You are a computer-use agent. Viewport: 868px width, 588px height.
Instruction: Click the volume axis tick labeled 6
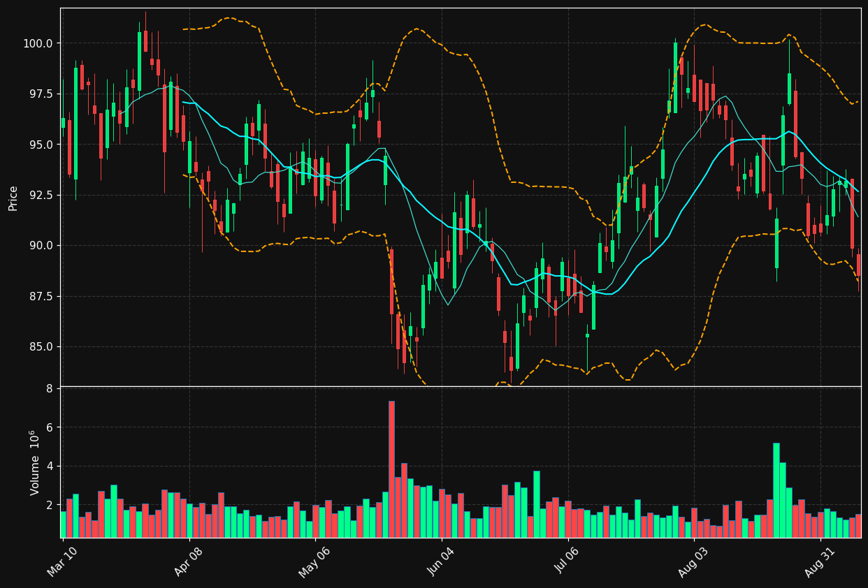click(50, 427)
